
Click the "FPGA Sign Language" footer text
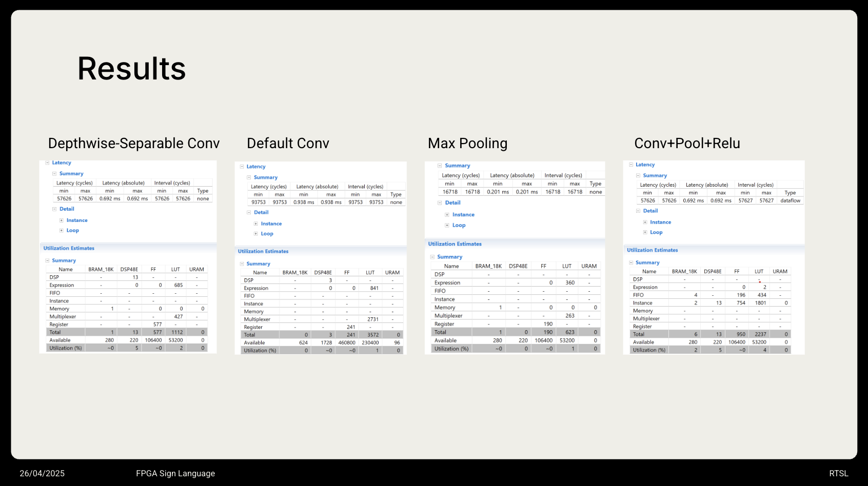[x=175, y=474]
